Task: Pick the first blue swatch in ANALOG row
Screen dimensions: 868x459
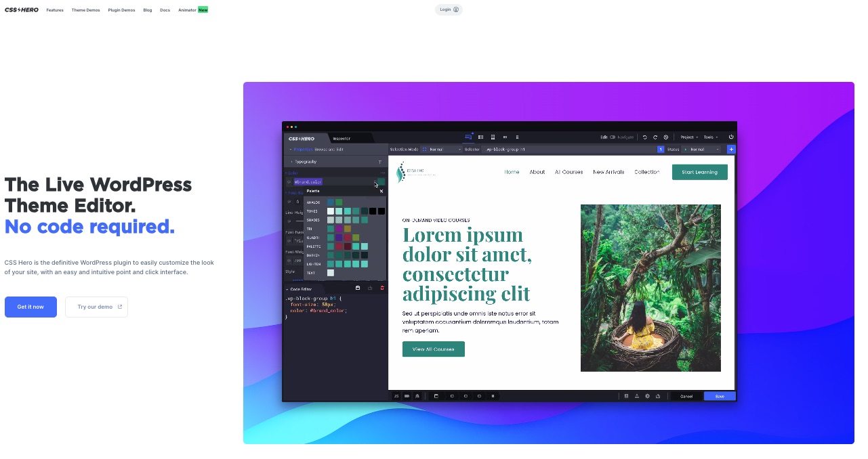Action: pyautogui.click(x=331, y=202)
